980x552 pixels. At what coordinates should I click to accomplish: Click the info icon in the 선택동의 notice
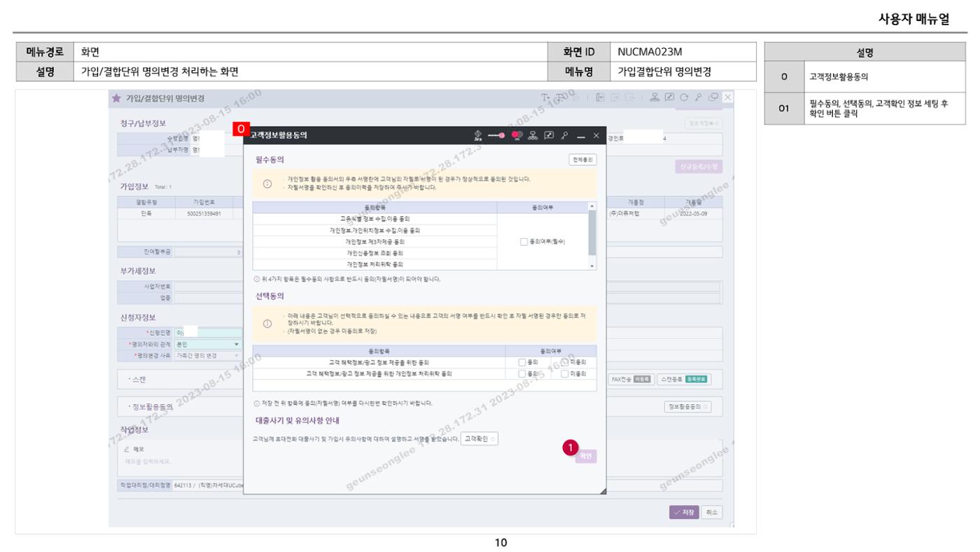coord(268,323)
